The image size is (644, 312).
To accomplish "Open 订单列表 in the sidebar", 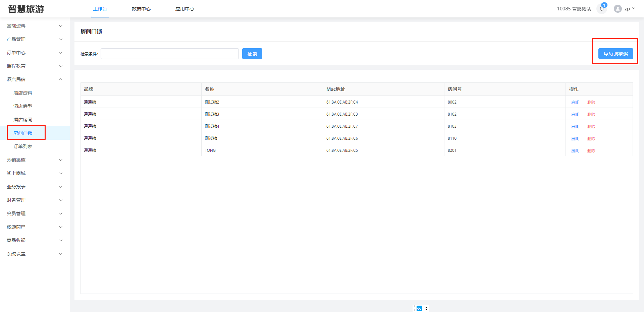I will click(x=23, y=146).
